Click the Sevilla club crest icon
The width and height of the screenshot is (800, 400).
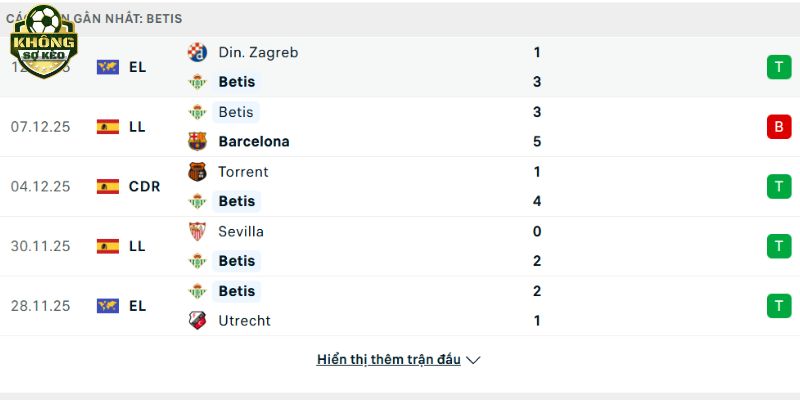tap(197, 231)
